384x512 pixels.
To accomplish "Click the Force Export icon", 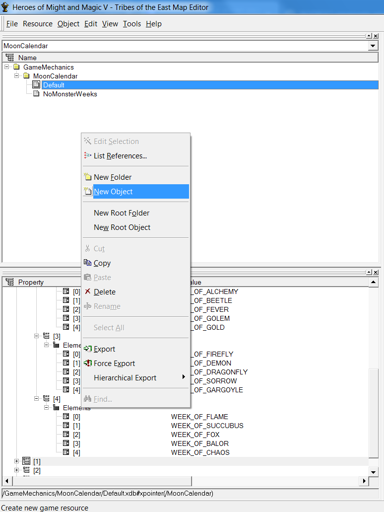I will click(x=88, y=363).
